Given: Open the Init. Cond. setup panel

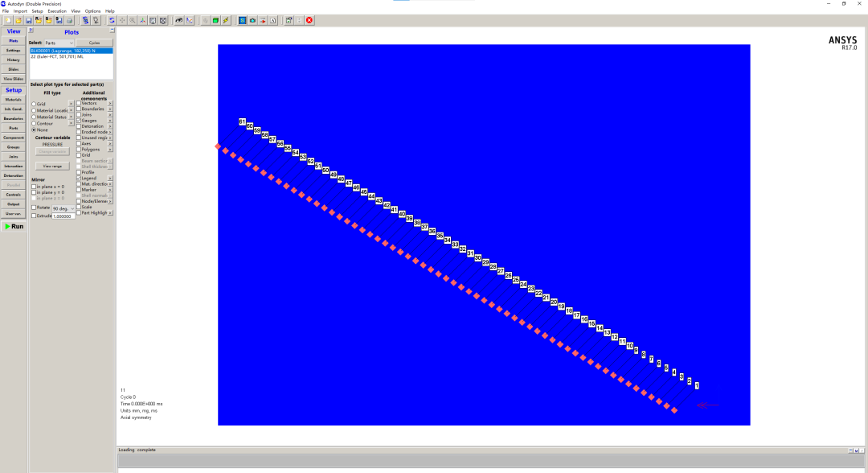Looking at the screenshot, I should pyautogui.click(x=14, y=109).
